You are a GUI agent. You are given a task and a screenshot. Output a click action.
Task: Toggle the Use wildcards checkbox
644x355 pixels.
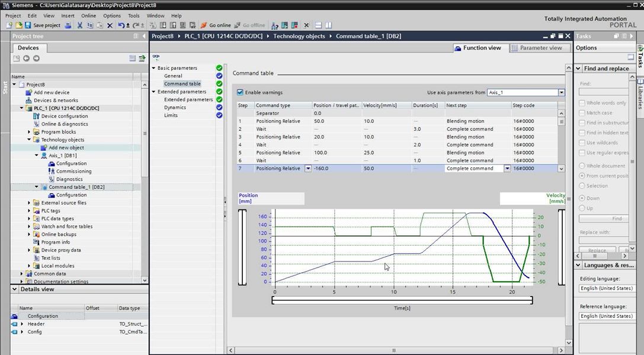point(582,143)
